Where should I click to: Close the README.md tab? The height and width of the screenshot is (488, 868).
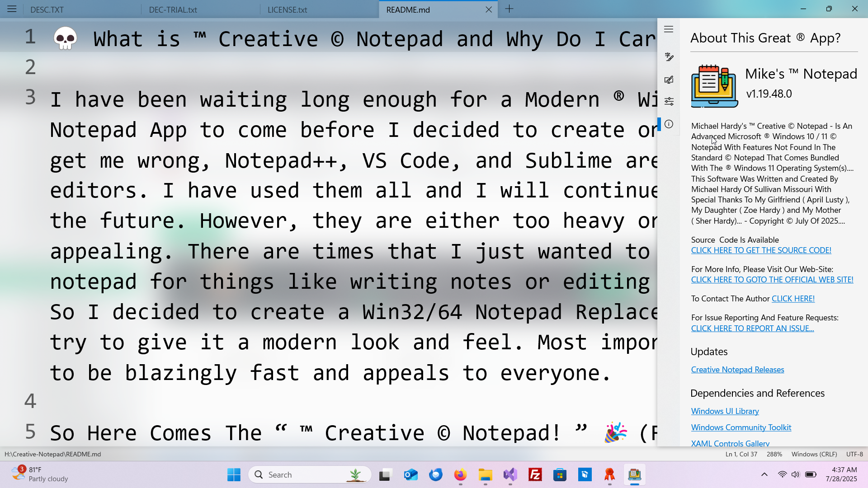489,9
